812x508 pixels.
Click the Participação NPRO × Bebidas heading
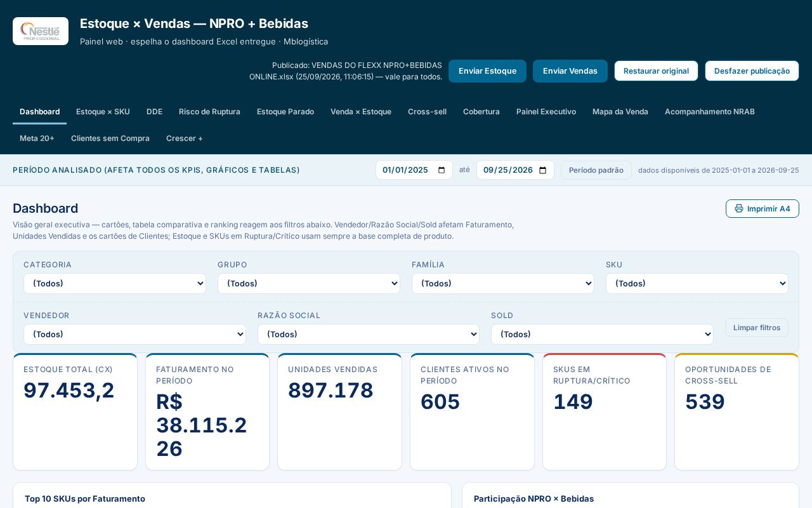point(534,499)
